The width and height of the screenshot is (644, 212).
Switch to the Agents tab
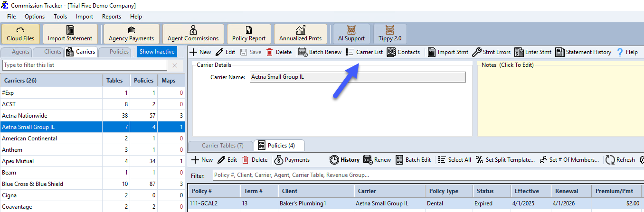coord(17,52)
